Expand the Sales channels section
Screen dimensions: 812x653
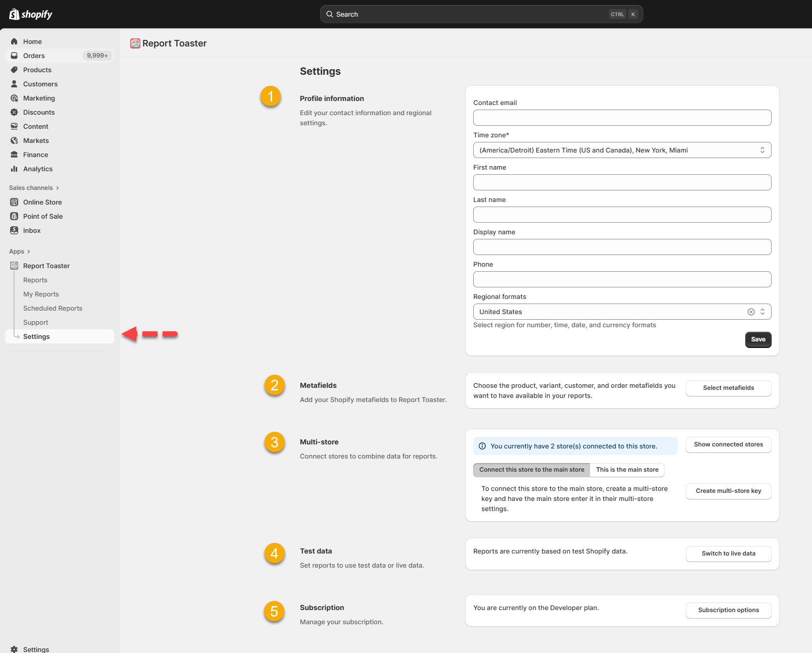click(x=34, y=188)
